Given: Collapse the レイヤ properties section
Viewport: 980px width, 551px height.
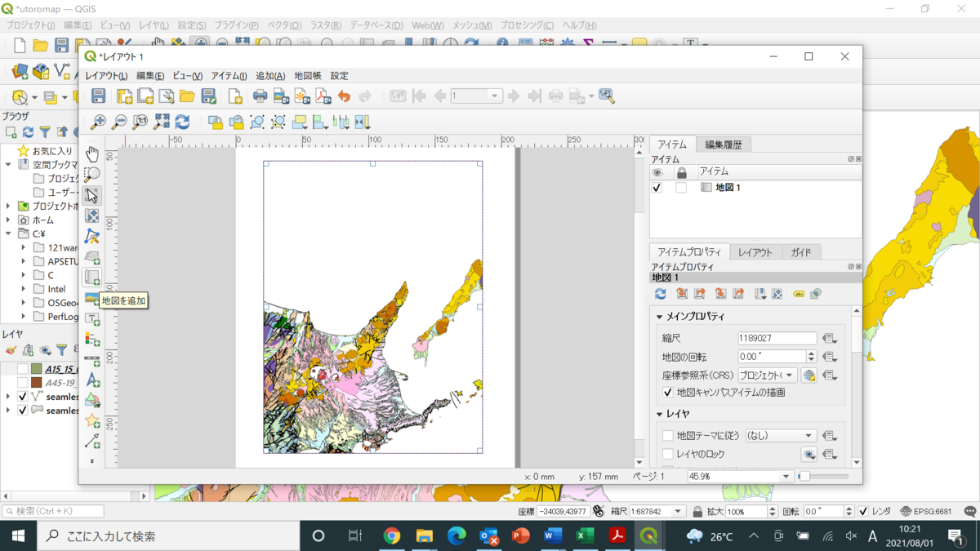Looking at the screenshot, I should point(660,415).
